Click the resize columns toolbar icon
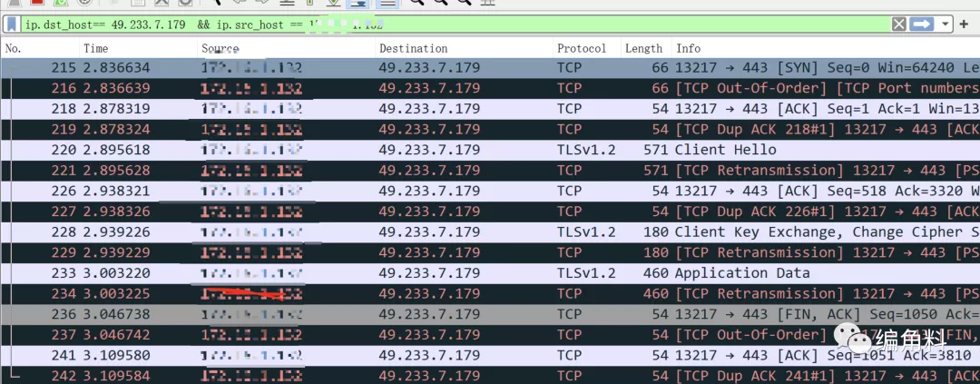 pos(487,3)
